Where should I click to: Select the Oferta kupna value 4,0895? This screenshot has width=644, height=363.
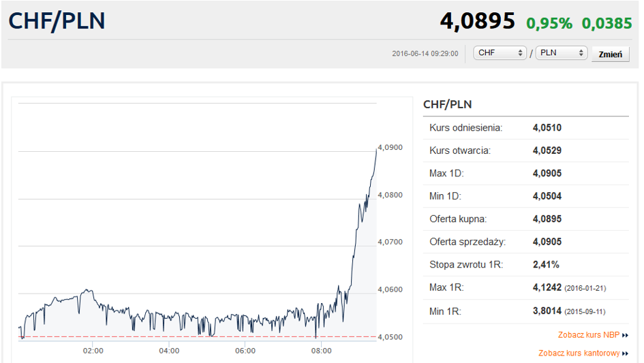(547, 219)
